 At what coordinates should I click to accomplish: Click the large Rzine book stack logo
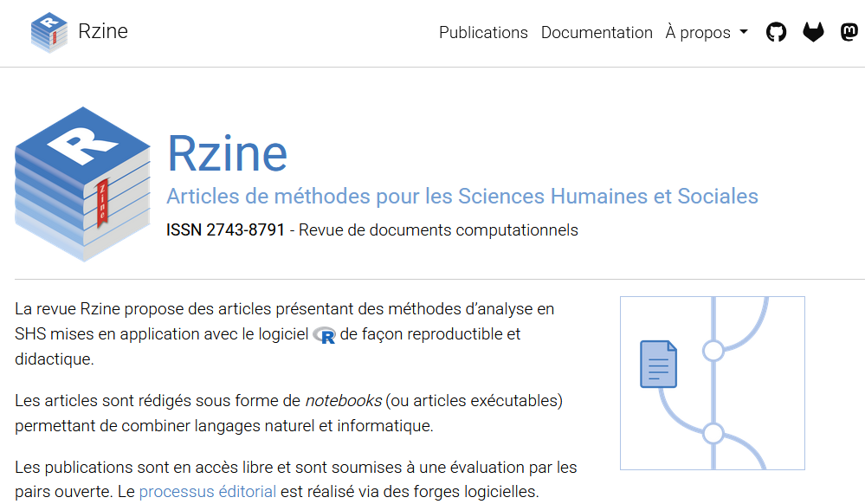[x=83, y=184]
